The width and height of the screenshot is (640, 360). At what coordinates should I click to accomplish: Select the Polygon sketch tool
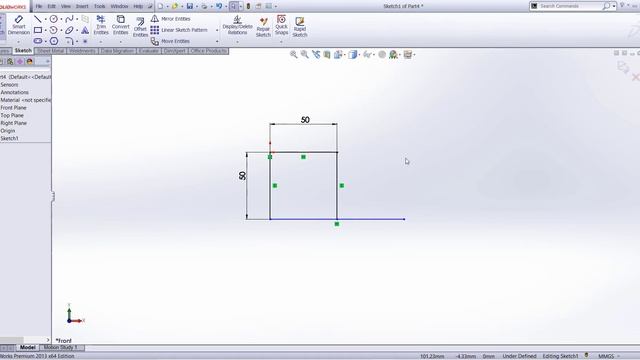(x=53, y=41)
